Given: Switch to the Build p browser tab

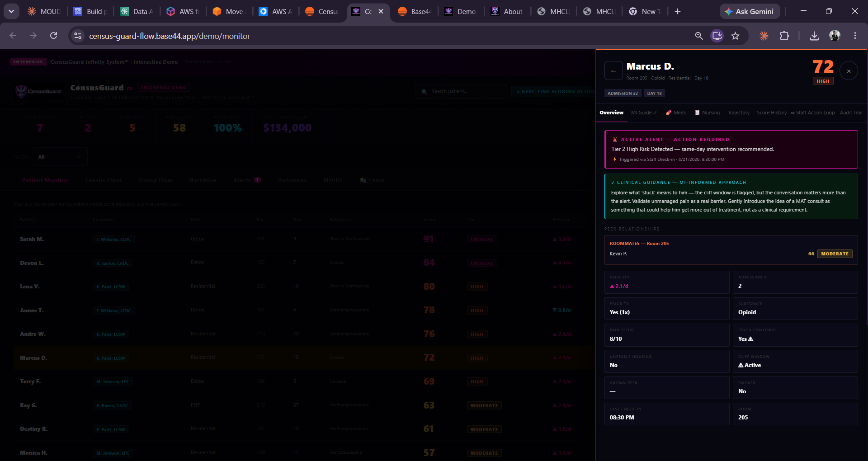Looking at the screenshot, I should 91,11.
